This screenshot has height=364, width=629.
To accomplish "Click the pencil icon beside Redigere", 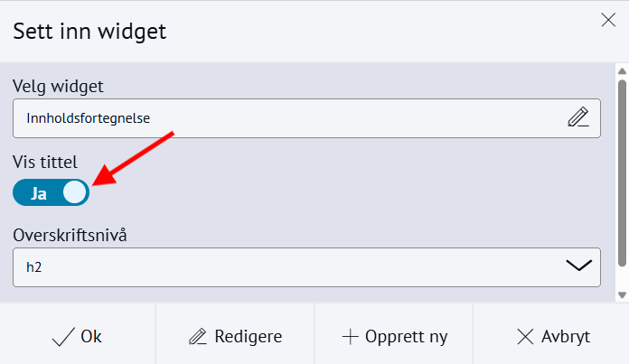I will (198, 337).
